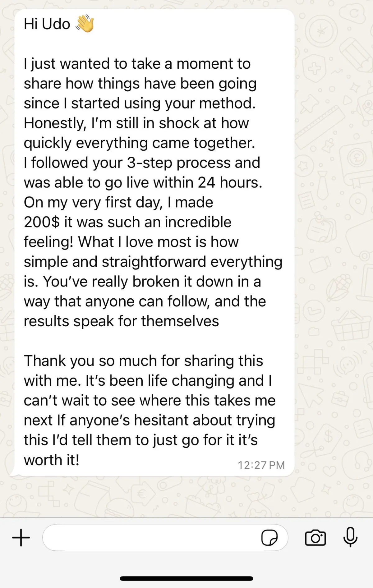Open the camera icon
The image size is (373, 588).
tap(315, 538)
